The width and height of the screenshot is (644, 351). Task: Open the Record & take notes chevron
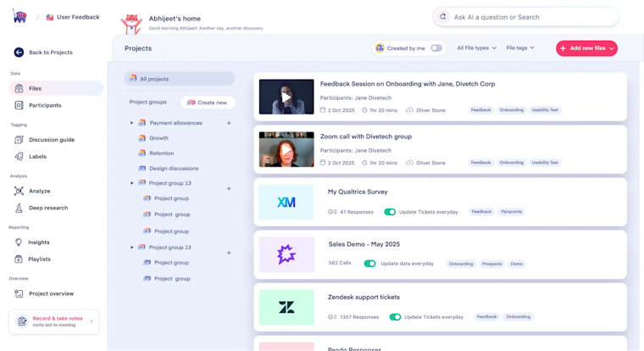tap(92, 321)
